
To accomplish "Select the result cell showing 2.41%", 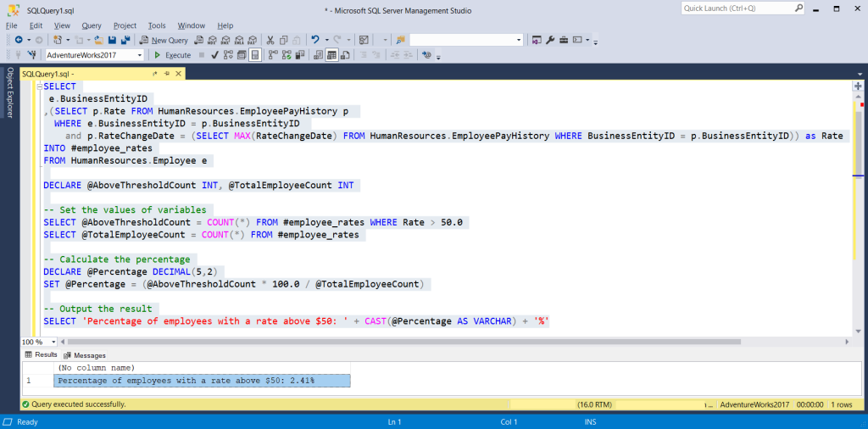I will (202, 381).
